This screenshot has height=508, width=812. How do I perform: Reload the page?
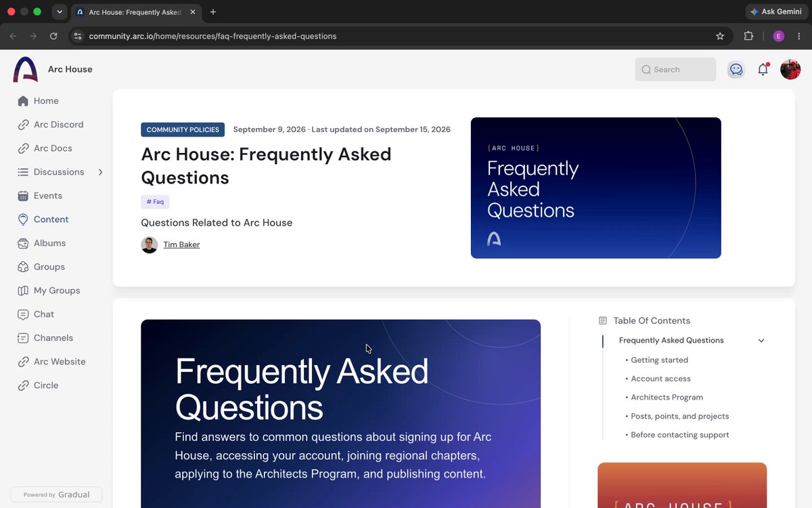(x=53, y=36)
